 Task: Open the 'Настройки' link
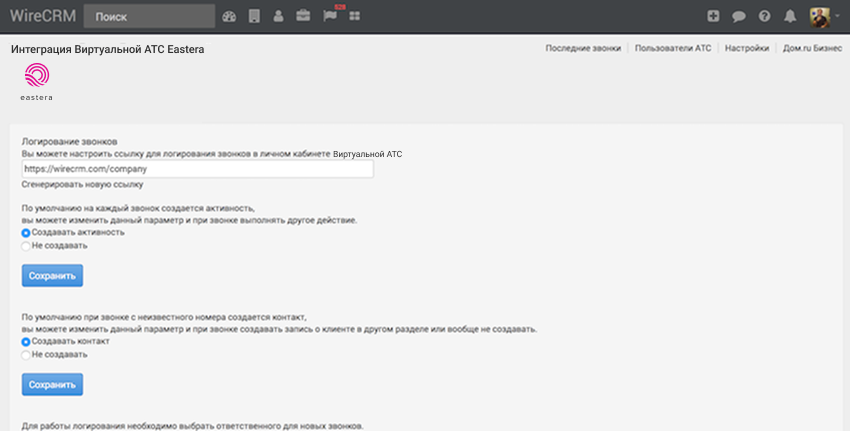point(748,48)
